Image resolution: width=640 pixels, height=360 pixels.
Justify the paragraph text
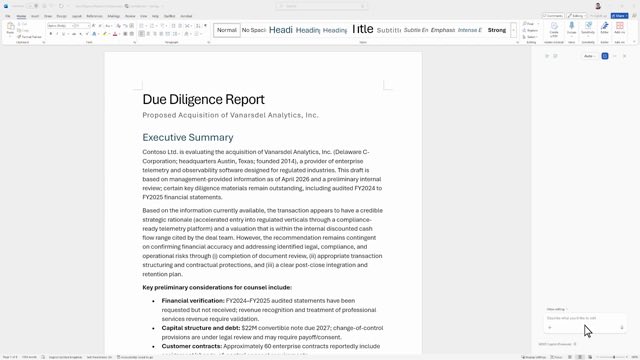[x=161, y=34]
